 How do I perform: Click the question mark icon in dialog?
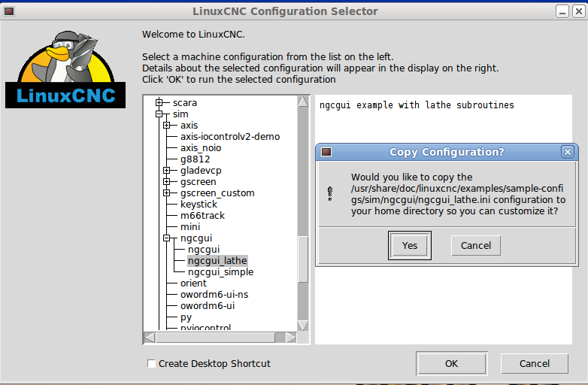(329, 194)
